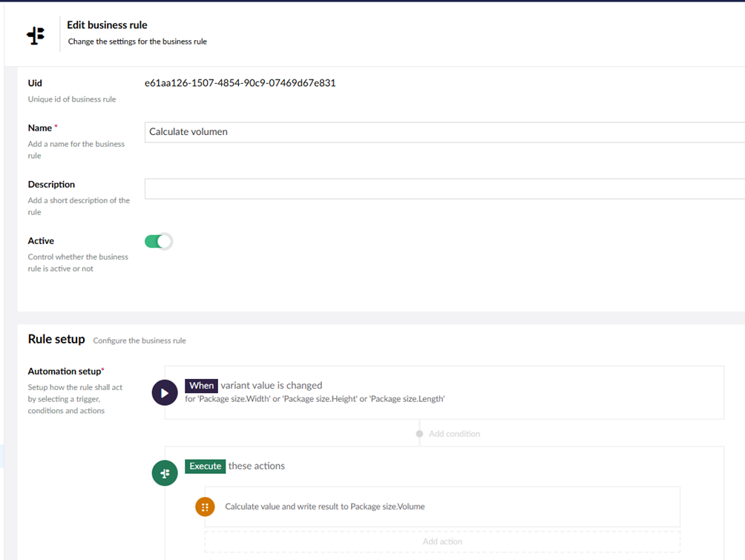This screenshot has width=745, height=560.
Task: Click the Edit business rule title
Action: pyautogui.click(x=107, y=25)
